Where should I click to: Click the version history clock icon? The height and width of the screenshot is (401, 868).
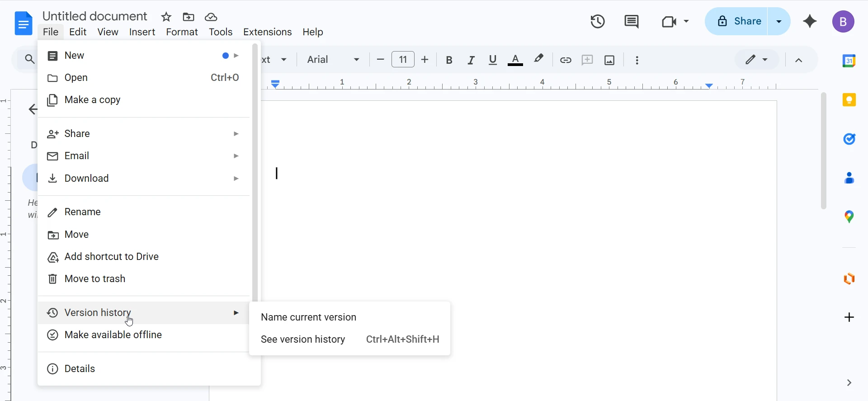598,21
